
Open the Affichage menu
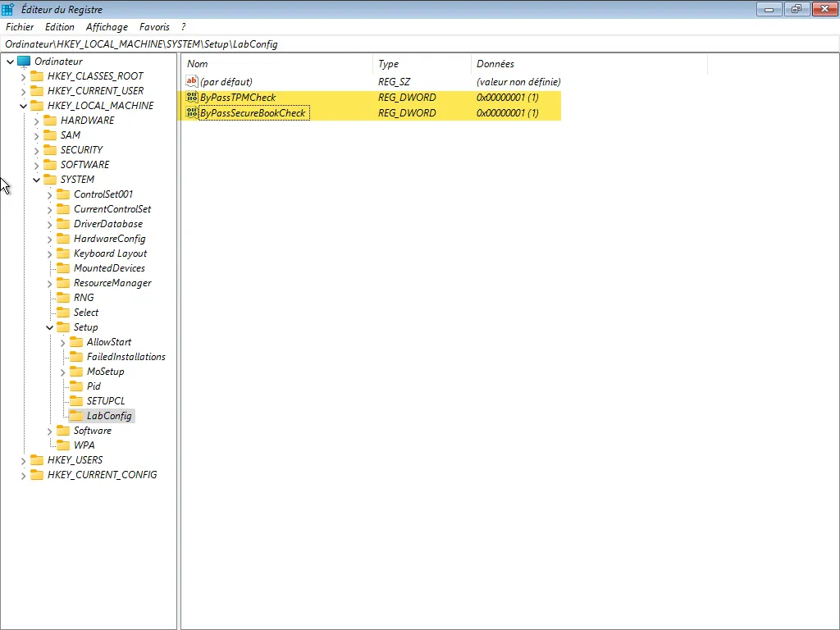coord(107,27)
